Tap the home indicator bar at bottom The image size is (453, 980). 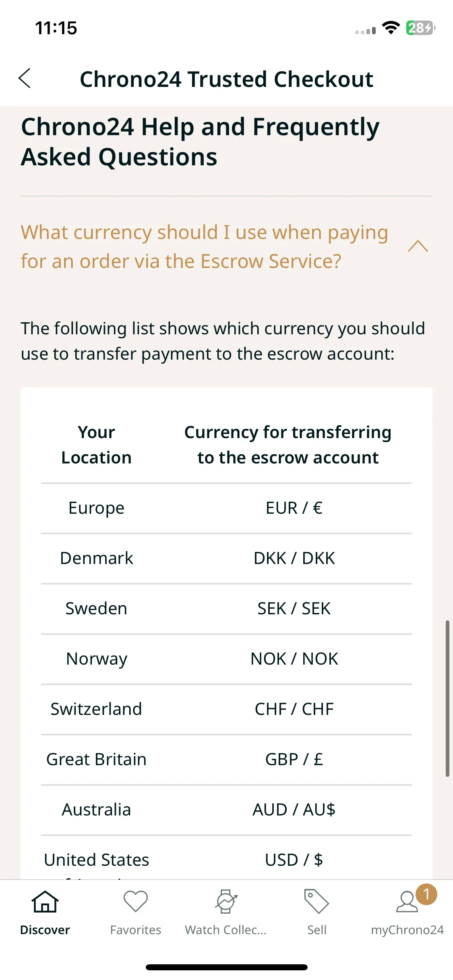pyautogui.click(x=227, y=967)
